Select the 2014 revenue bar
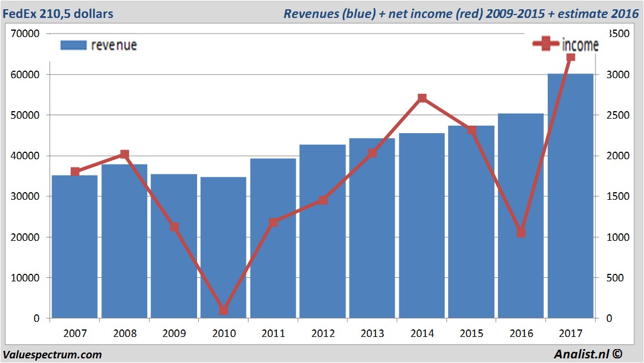This screenshot has height=363, width=644. tap(422, 226)
